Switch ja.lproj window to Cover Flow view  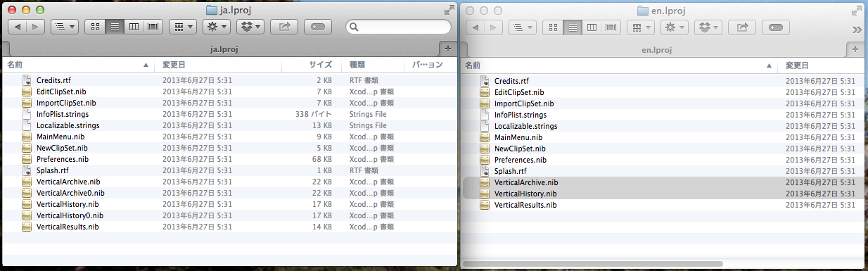[x=153, y=27]
